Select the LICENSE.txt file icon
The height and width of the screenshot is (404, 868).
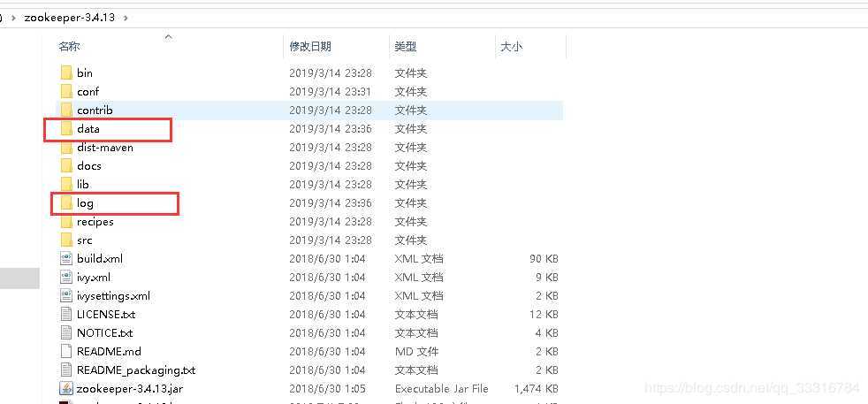click(66, 315)
